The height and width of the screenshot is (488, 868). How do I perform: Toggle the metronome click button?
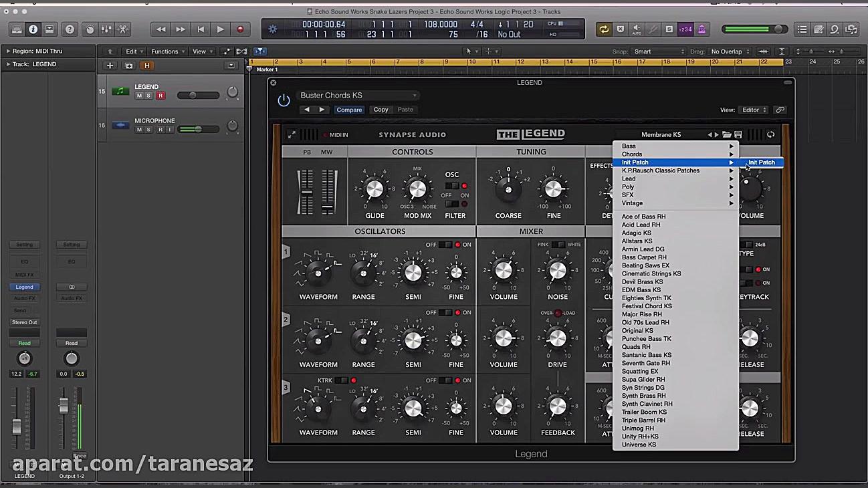point(701,29)
